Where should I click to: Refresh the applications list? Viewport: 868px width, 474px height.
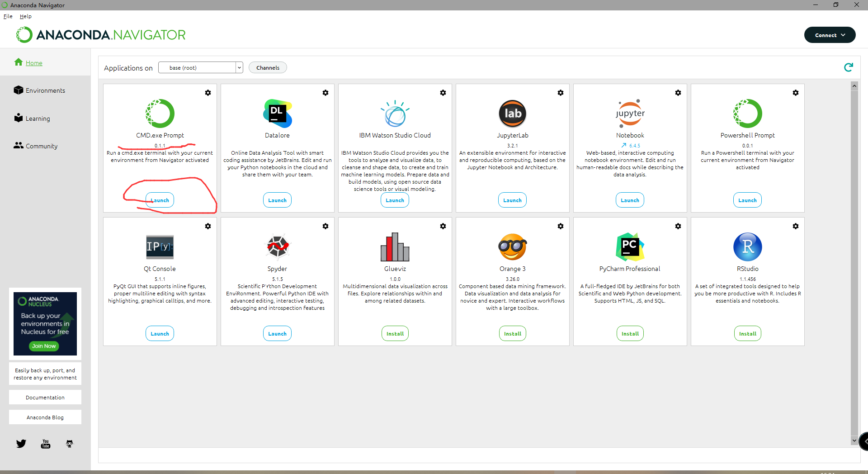pos(849,67)
